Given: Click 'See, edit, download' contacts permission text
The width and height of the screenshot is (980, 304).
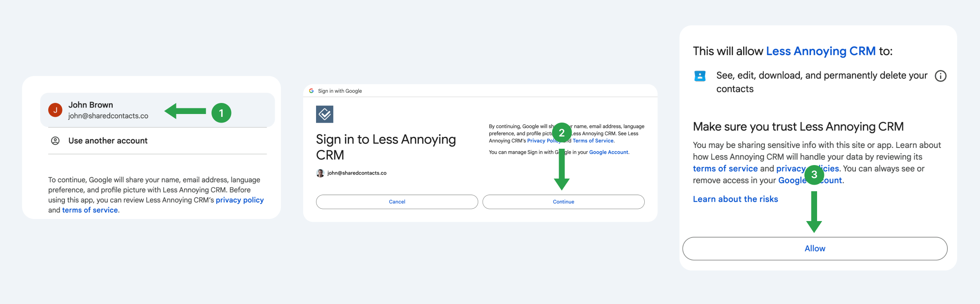Looking at the screenshot, I should click(x=822, y=82).
